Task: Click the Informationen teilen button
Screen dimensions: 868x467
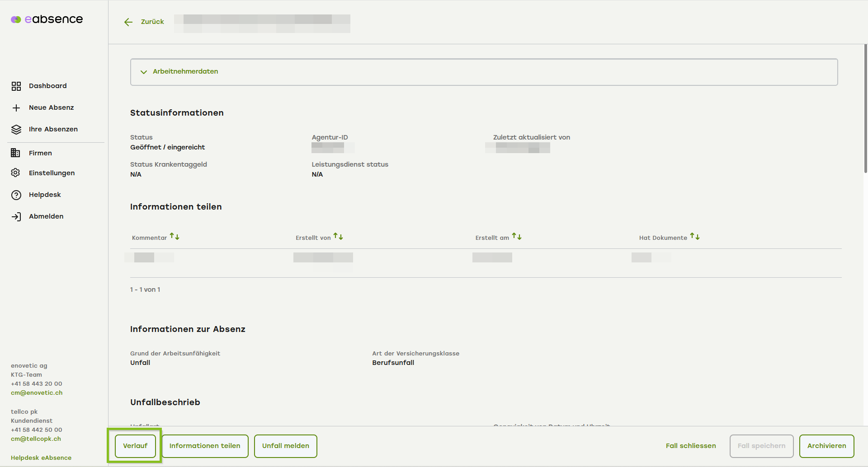Action: coord(205,446)
